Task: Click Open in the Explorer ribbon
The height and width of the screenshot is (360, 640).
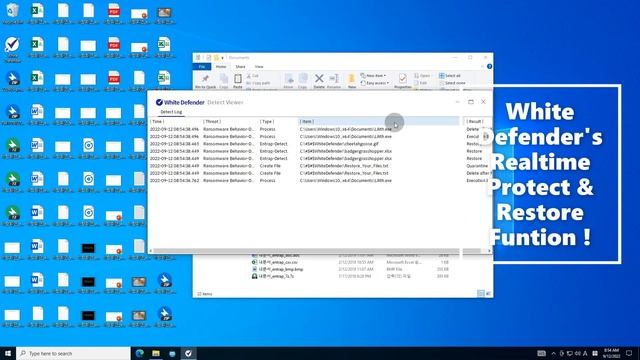Action: [422, 76]
